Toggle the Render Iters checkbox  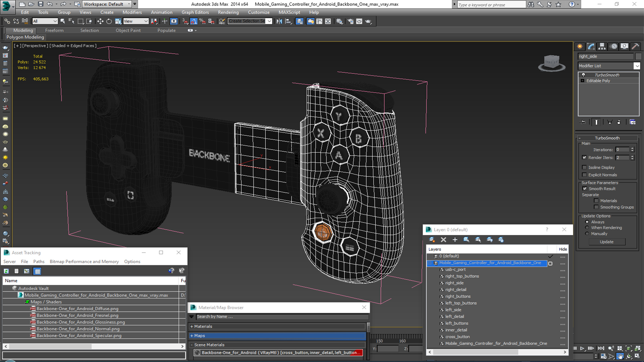[584, 158]
